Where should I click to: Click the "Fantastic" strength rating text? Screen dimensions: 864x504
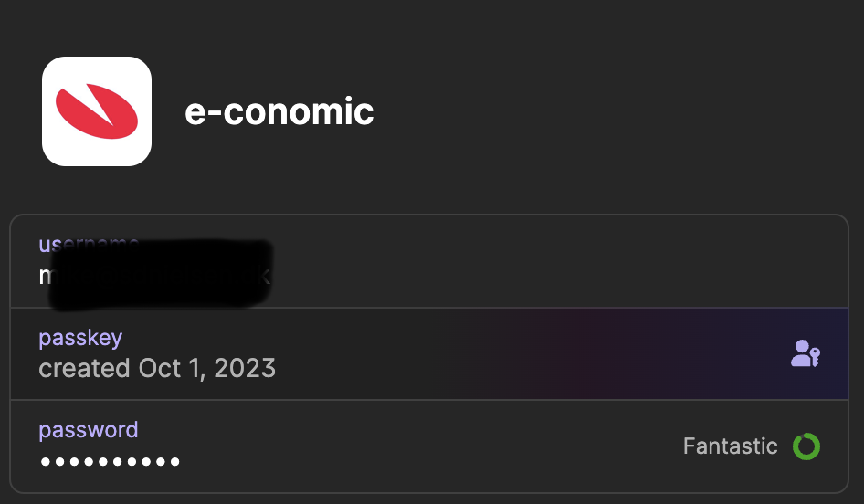pyautogui.click(x=730, y=446)
